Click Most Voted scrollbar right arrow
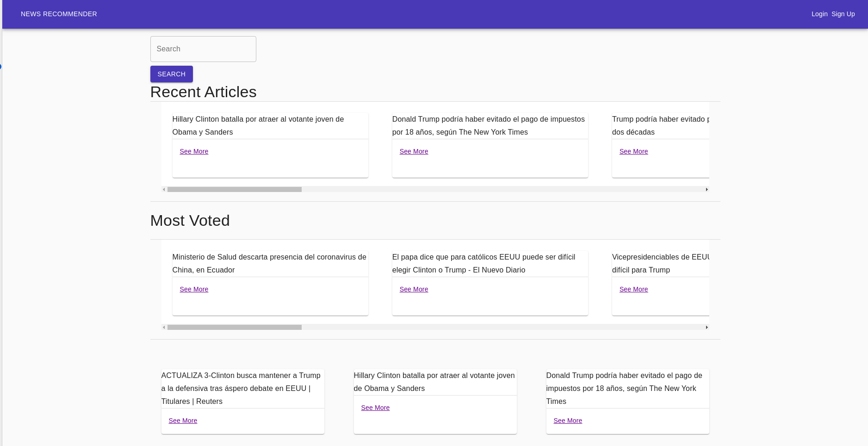 (x=707, y=327)
